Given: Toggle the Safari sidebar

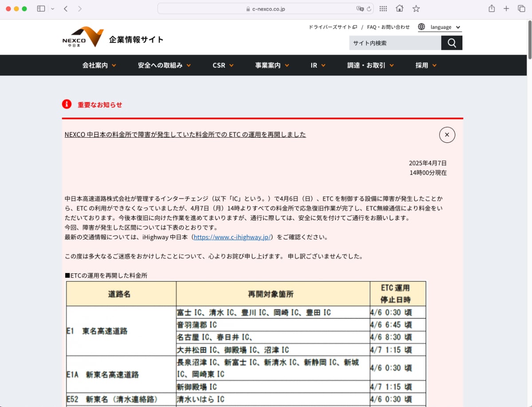Looking at the screenshot, I should pos(41,8).
